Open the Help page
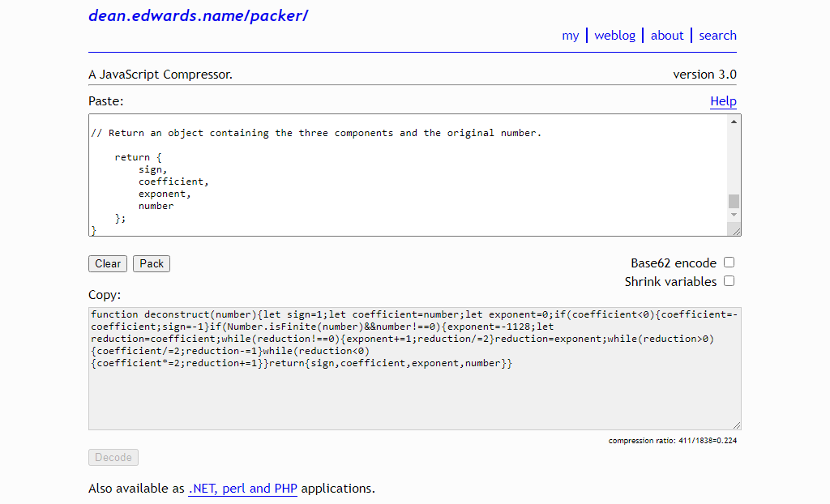 (x=723, y=100)
